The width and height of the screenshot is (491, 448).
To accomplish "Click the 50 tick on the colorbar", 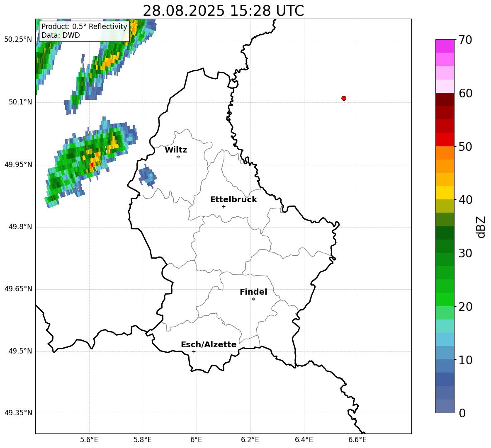I will pyautogui.click(x=465, y=147).
